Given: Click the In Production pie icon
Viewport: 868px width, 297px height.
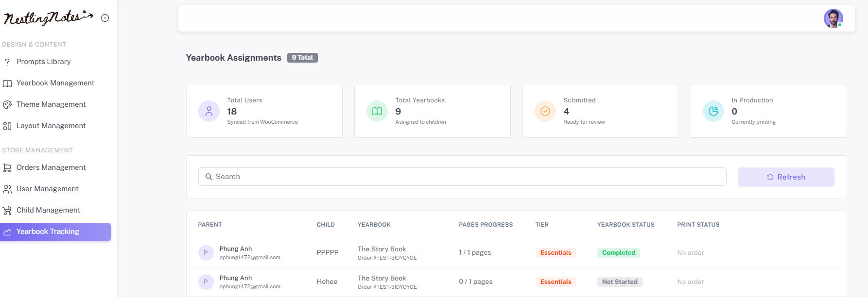Looking at the screenshot, I should (x=713, y=111).
